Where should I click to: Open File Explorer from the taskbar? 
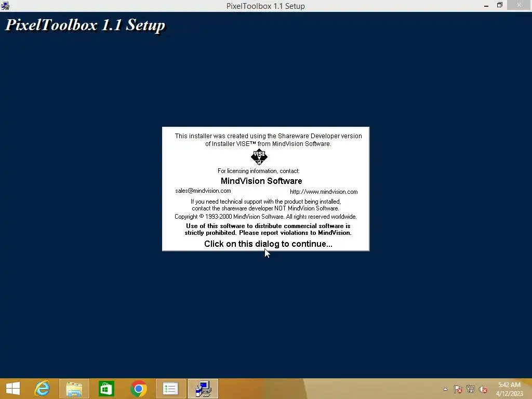click(x=74, y=389)
